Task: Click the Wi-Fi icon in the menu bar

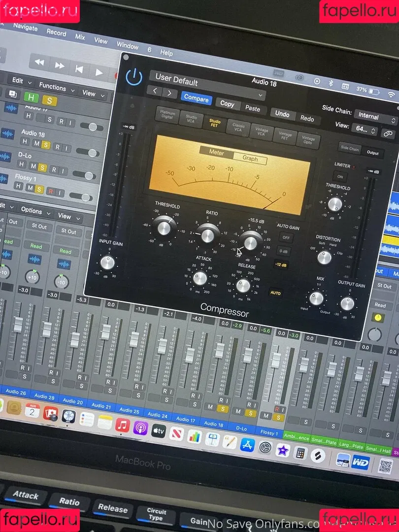Action: click(392, 95)
